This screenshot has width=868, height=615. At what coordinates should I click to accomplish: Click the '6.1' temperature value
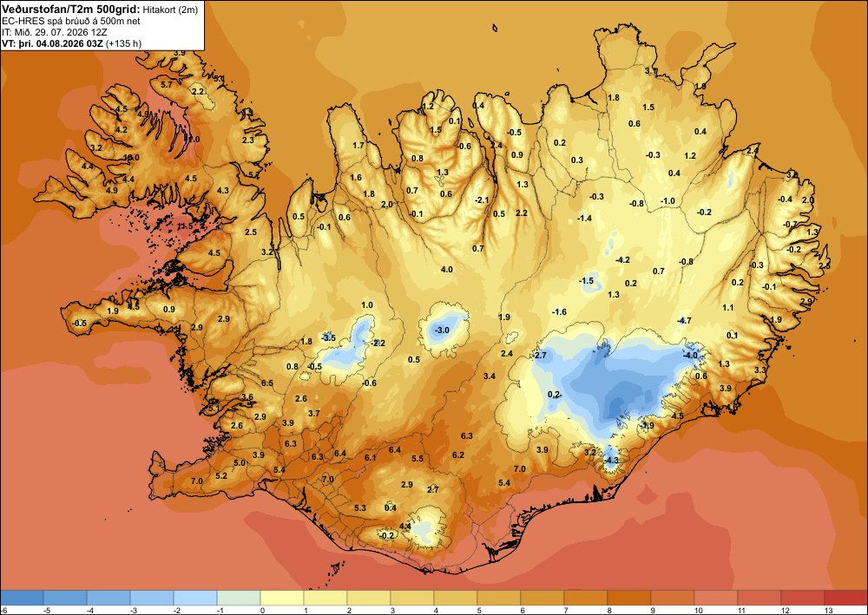point(371,457)
